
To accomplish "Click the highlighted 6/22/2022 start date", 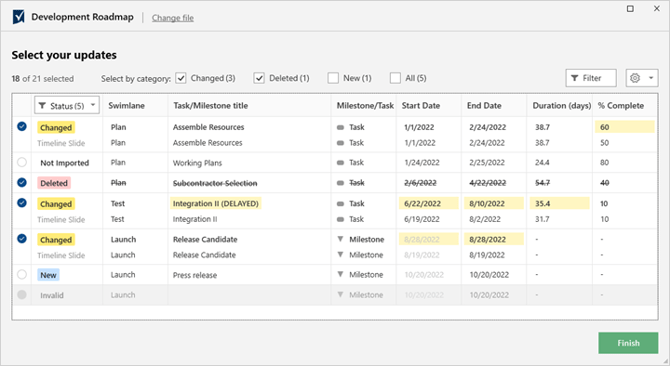I will point(429,204).
